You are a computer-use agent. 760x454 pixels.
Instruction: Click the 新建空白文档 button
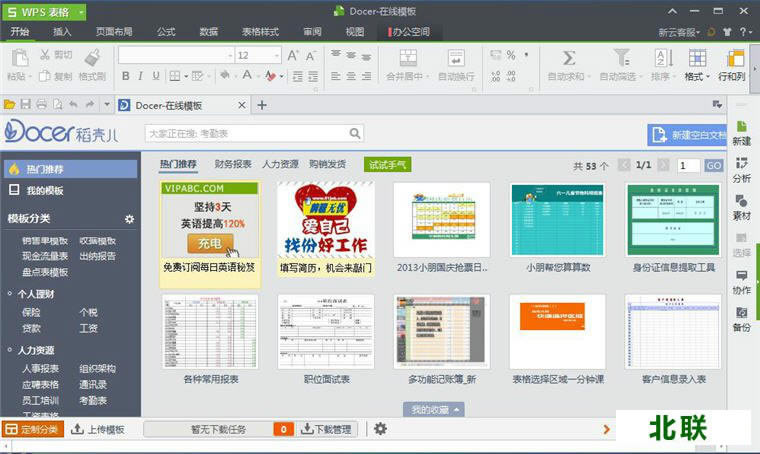click(x=688, y=135)
